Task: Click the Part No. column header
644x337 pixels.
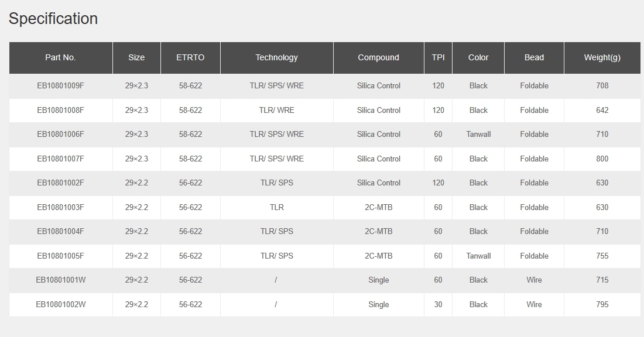Action: 61,58
